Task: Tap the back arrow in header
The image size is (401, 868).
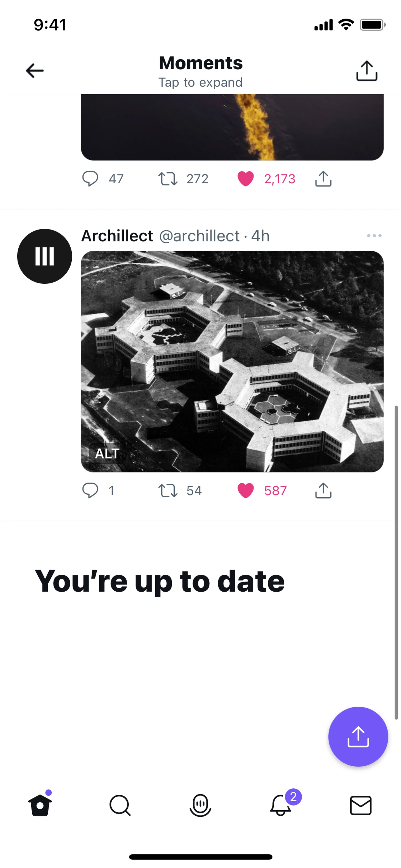Action: (x=35, y=71)
